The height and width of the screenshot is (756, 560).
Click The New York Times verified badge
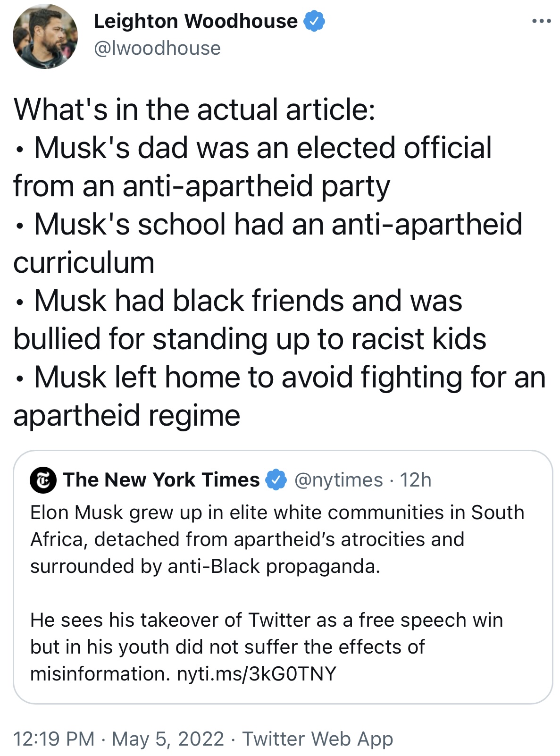[x=276, y=480]
